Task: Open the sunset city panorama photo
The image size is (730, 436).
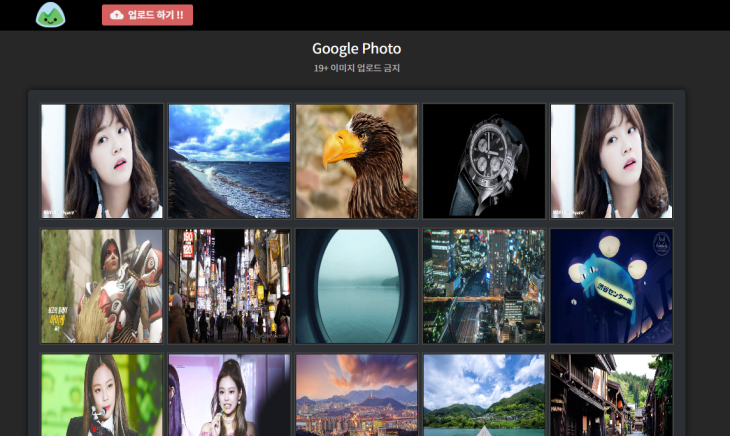Action: pyautogui.click(x=357, y=395)
